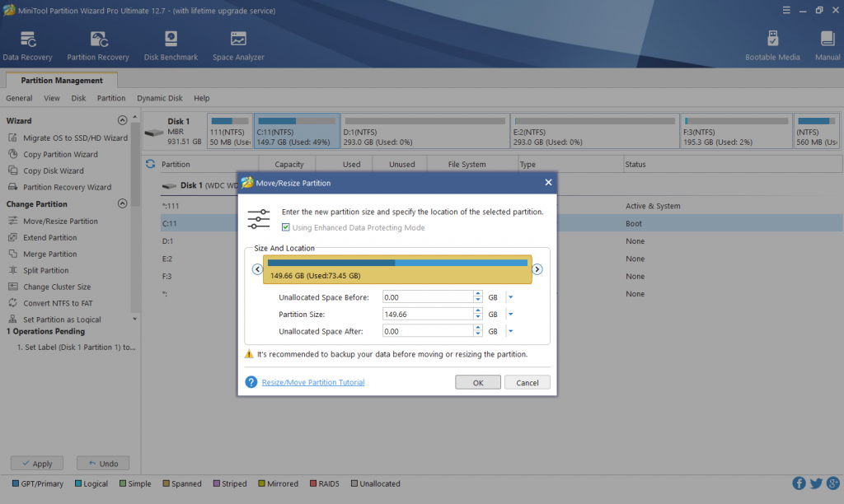
Task: Open the Data Recovery tool
Action: (27, 43)
